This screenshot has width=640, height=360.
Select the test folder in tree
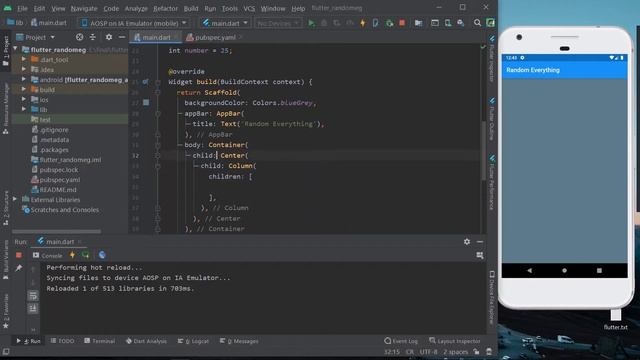45,120
